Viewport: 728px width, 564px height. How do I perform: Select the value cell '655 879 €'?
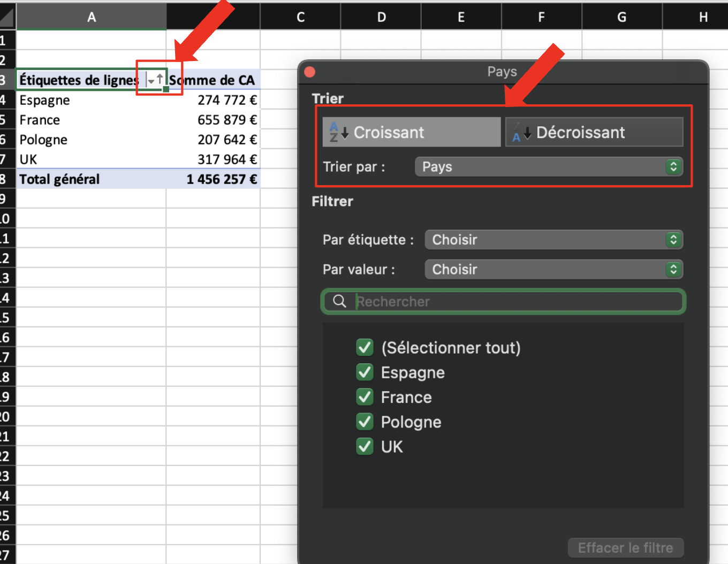tap(214, 120)
